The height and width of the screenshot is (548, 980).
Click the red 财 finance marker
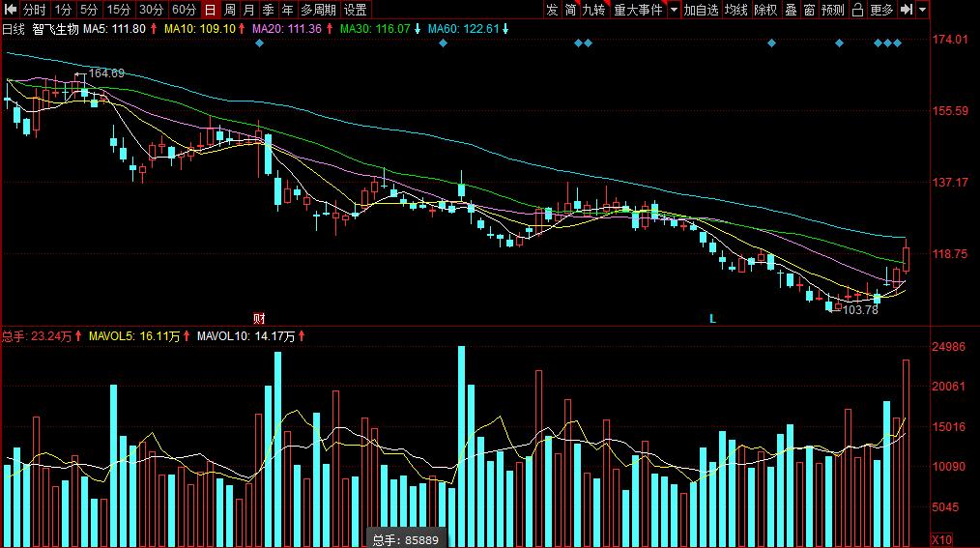click(x=259, y=317)
